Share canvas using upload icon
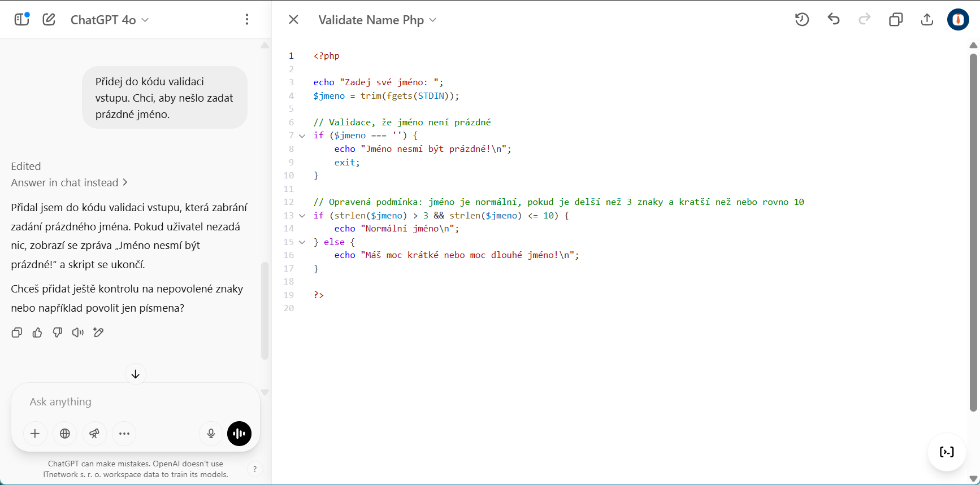This screenshot has width=980, height=485. [x=927, y=20]
